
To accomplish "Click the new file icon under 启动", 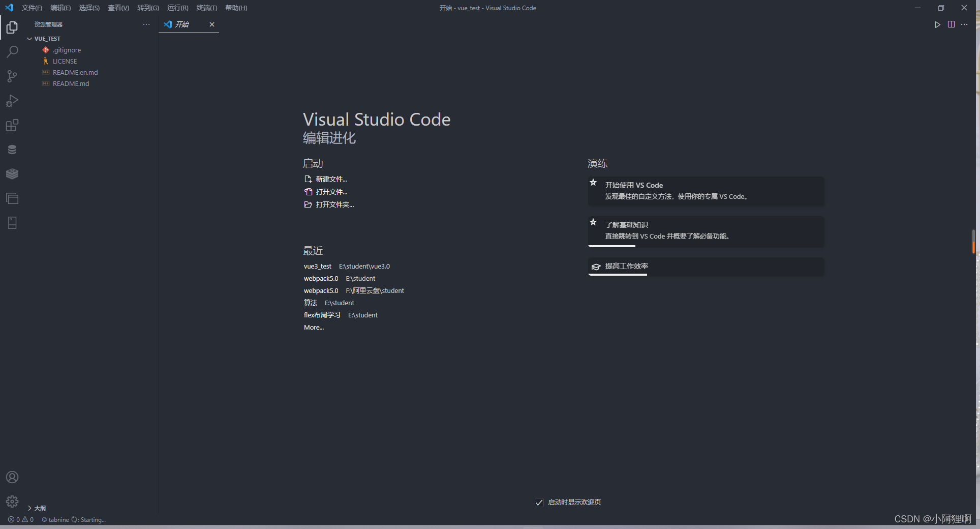I will tap(308, 179).
